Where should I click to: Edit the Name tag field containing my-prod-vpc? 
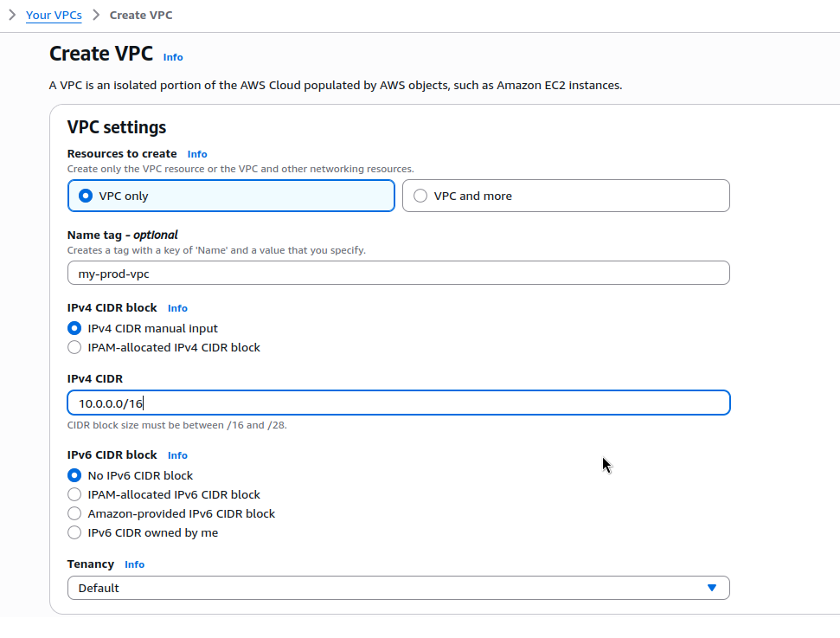pos(399,274)
